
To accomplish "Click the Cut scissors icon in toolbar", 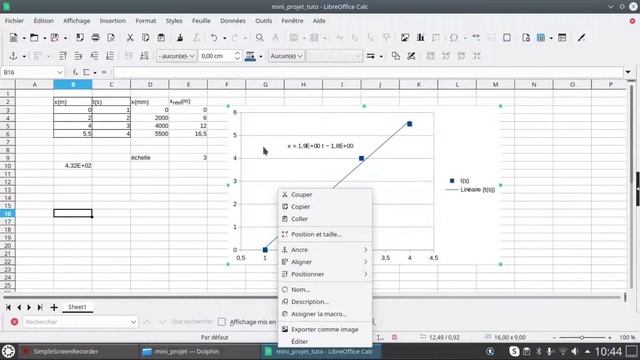I will tap(130, 38).
